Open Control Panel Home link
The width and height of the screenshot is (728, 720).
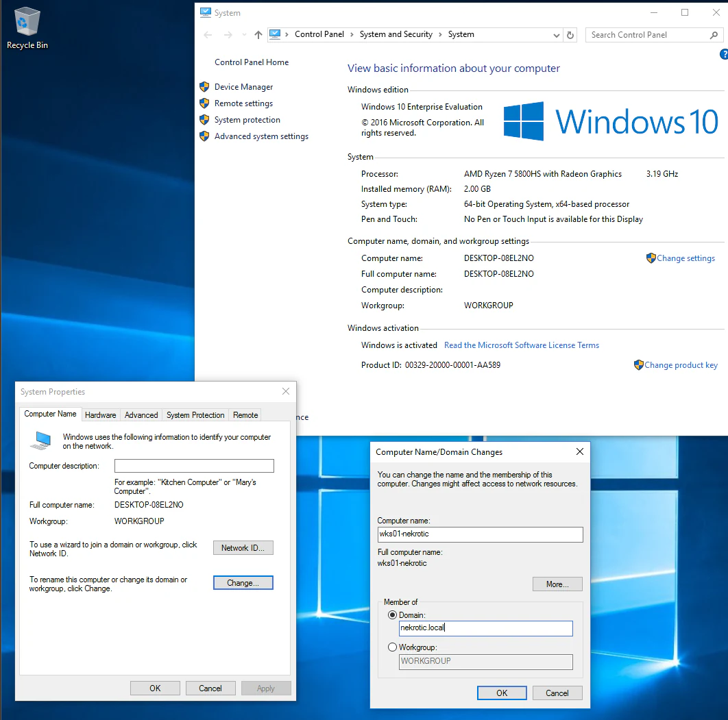pos(252,62)
